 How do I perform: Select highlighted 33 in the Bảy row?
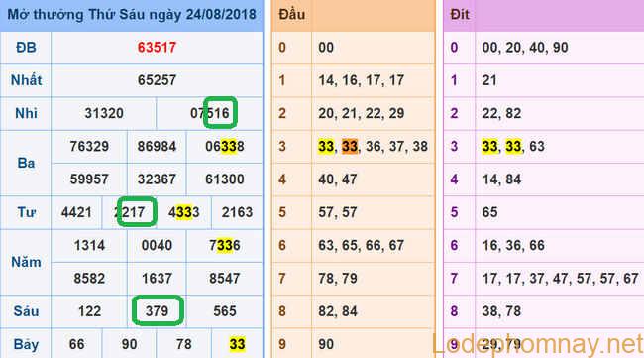[x=237, y=344]
